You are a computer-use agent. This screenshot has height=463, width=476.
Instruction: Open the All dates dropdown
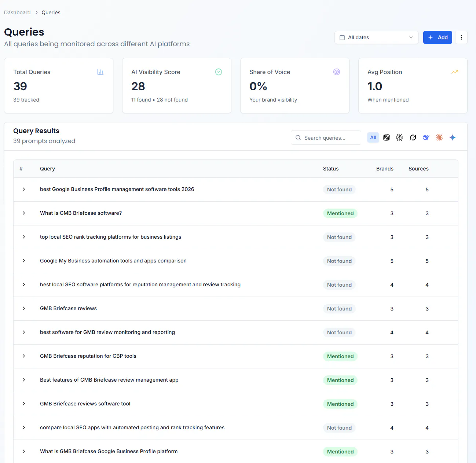[x=377, y=37]
